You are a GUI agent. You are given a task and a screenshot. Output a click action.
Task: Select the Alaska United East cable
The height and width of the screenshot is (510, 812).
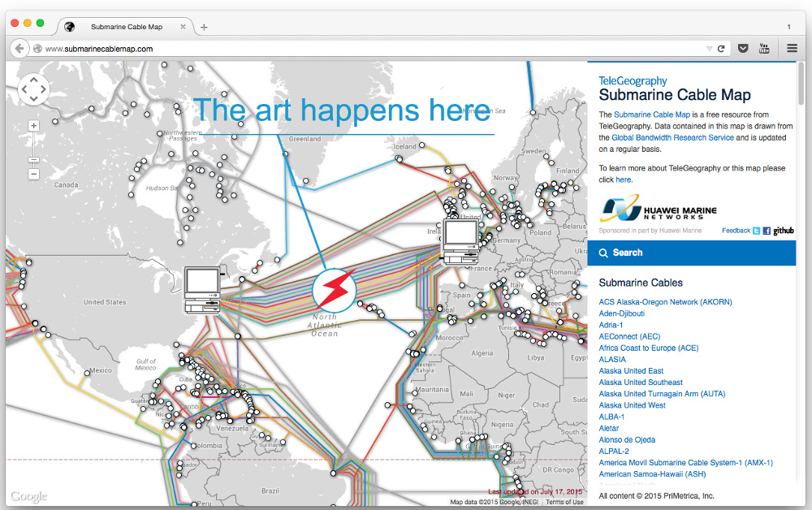[631, 370]
